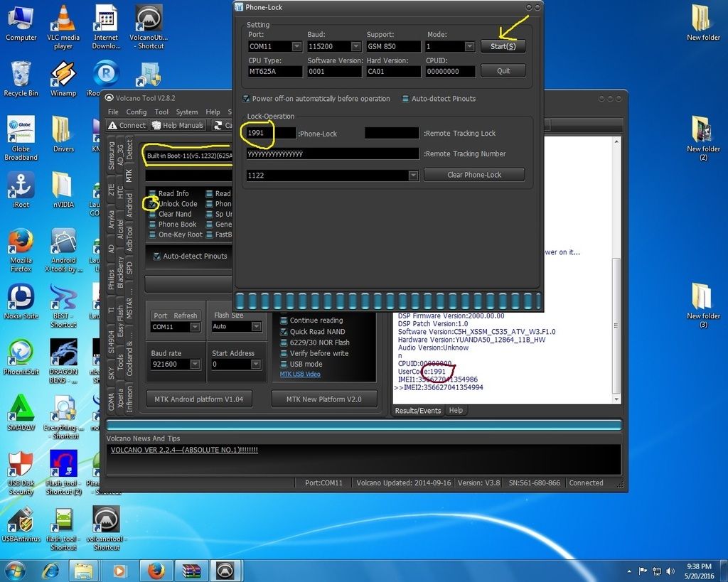The height and width of the screenshot is (582, 728).
Task: Open the PhoenixSuit desktop shortcut
Action: [21, 352]
